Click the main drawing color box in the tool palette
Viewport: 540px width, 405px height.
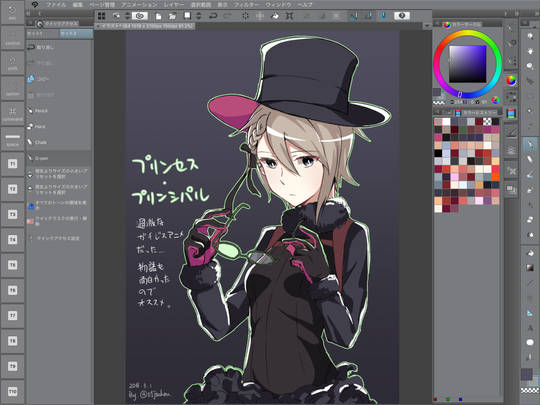526,374
